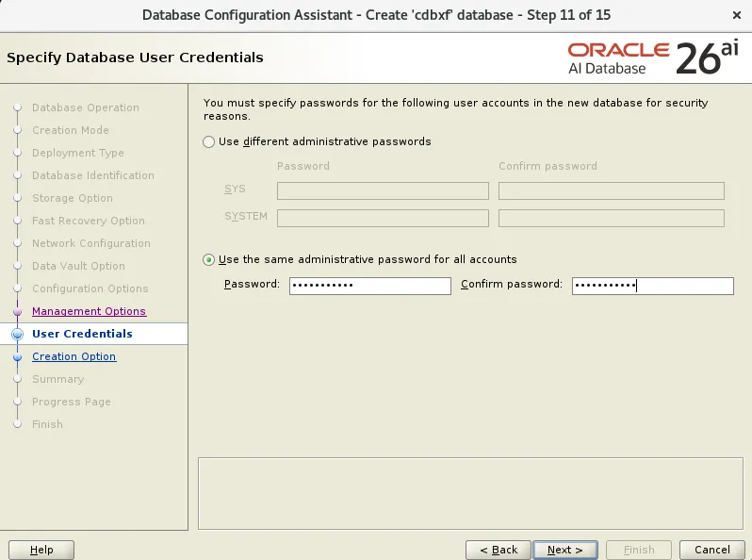The height and width of the screenshot is (560, 752).
Task: Click the empty message area at bottom
Action: [x=470, y=493]
